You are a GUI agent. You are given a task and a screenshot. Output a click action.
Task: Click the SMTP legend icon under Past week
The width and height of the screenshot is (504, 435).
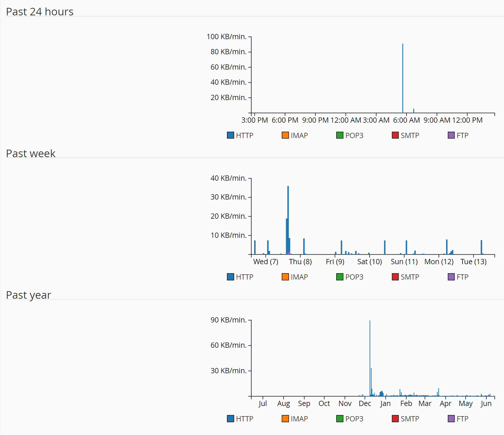click(x=395, y=277)
